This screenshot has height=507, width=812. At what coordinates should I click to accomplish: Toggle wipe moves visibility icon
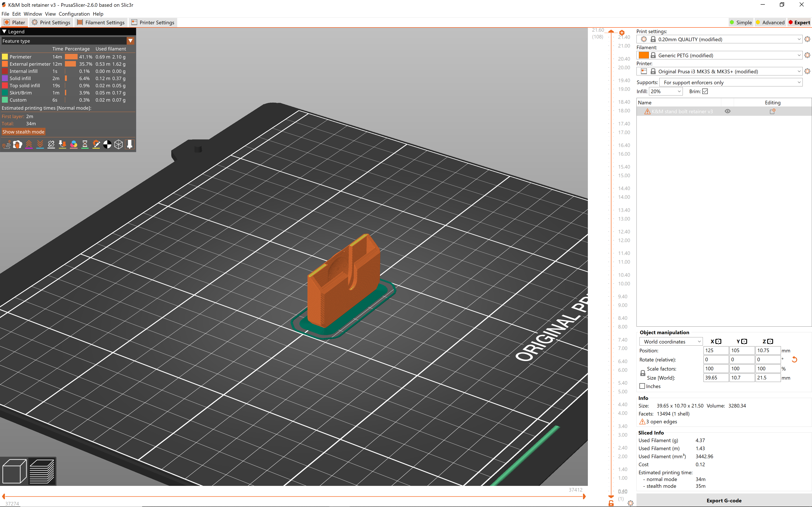pos(18,144)
